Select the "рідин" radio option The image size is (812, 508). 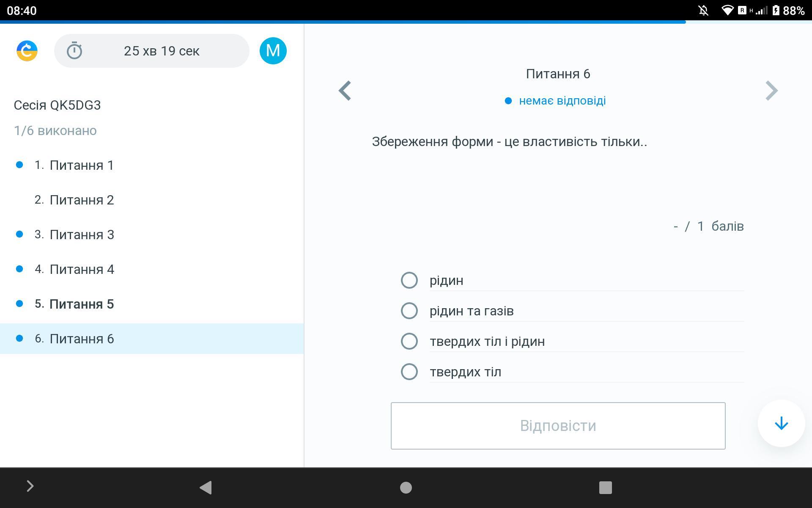[x=409, y=280]
